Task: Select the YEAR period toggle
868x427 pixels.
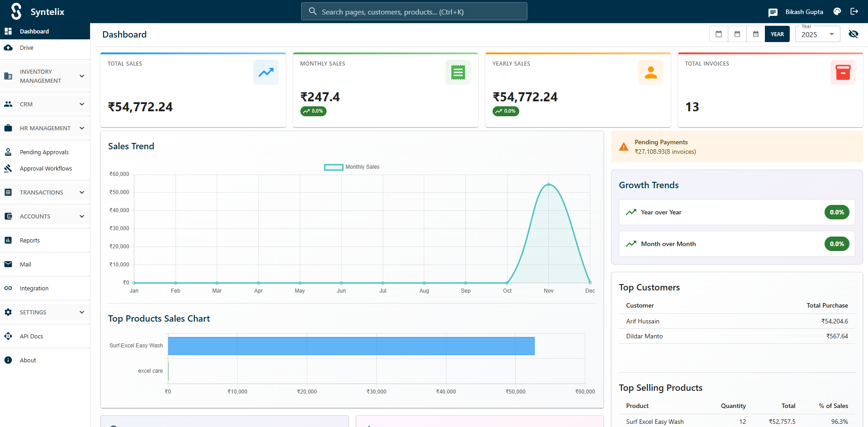Action: pyautogui.click(x=777, y=34)
